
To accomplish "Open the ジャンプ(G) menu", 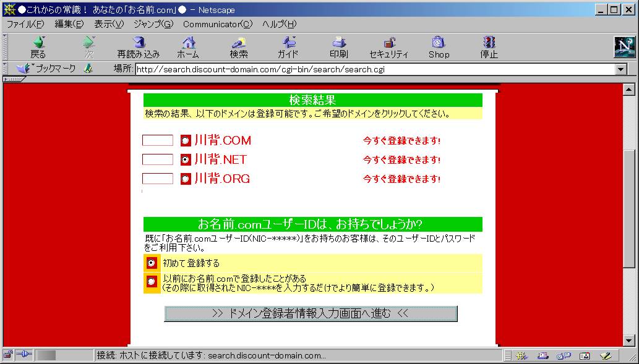I will [x=153, y=24].
